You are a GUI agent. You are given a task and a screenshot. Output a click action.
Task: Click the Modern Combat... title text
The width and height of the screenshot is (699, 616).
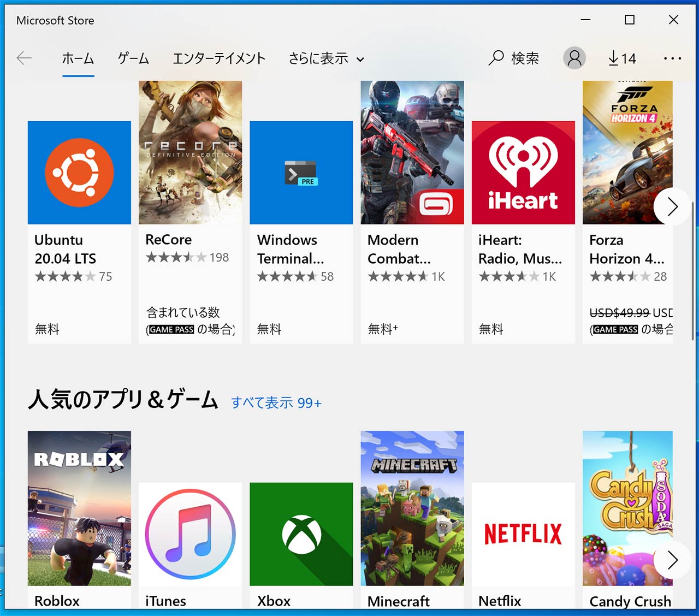399,249
